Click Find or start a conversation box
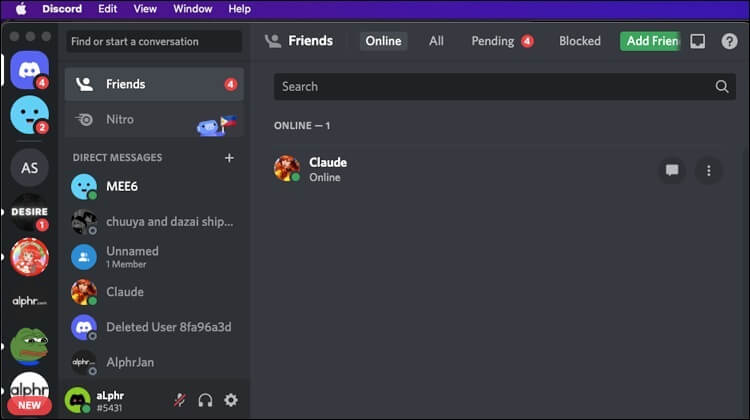This screenshot has height=420, width=750. [x=154, y=42]
